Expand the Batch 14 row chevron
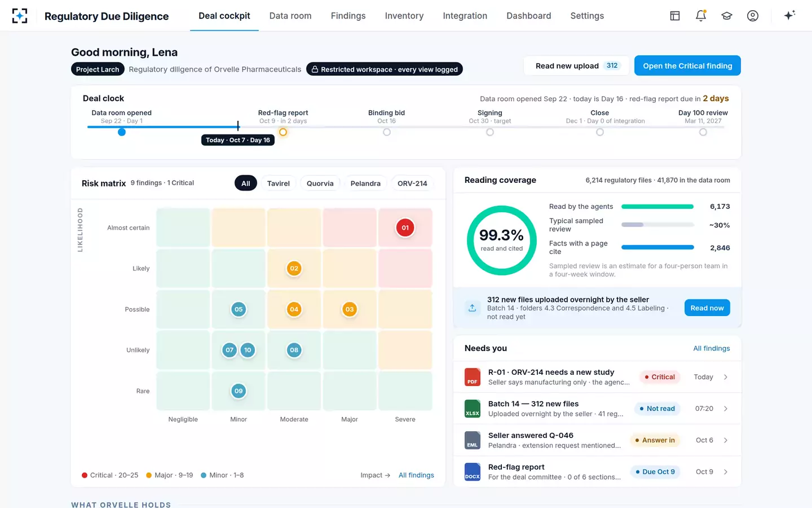Screen dimensions: 812x508 (x=726, y=409)
